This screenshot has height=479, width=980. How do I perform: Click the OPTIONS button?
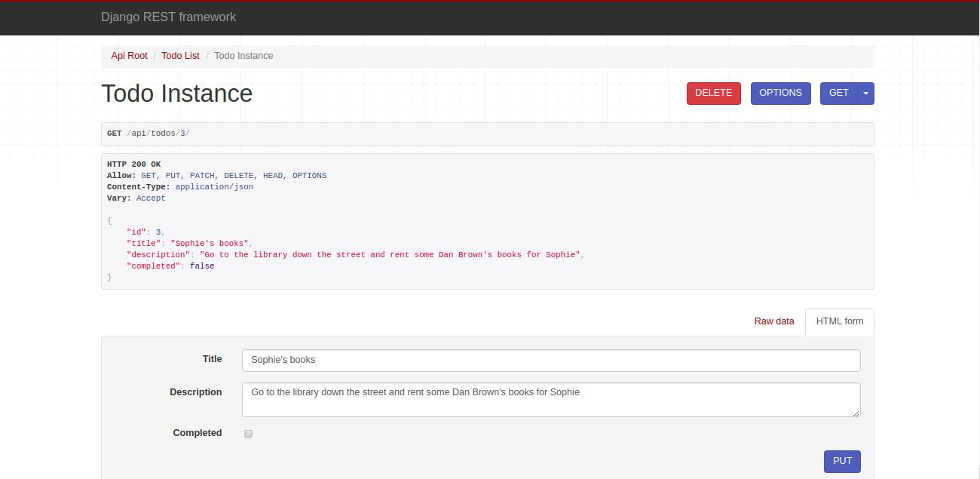point(780,93)
